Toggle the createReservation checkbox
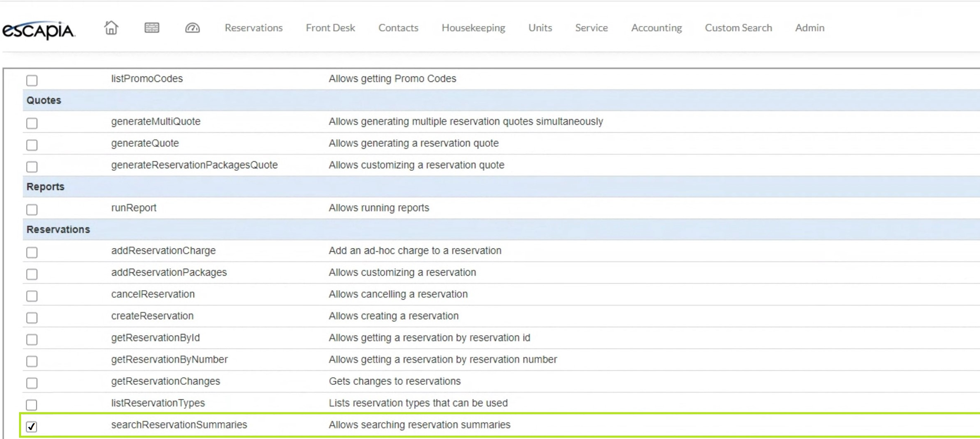This screenshot has height=439, width=980. coord(32,317)
